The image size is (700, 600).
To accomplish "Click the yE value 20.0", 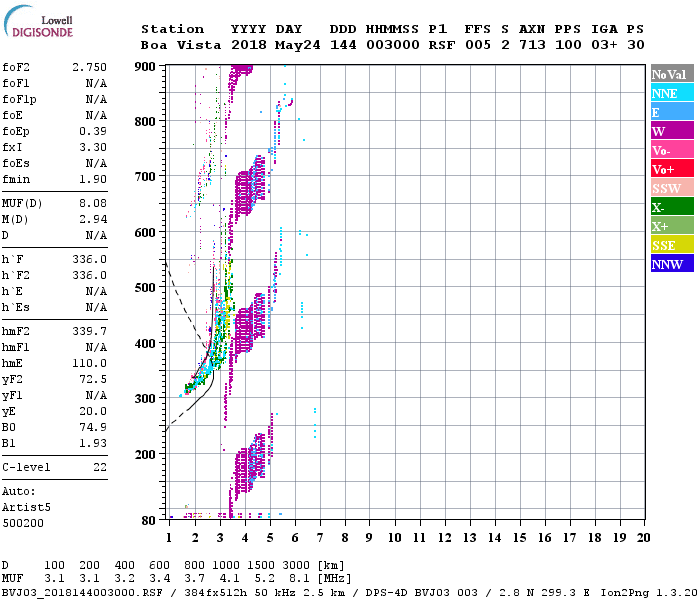I will [x=93, y=411].
